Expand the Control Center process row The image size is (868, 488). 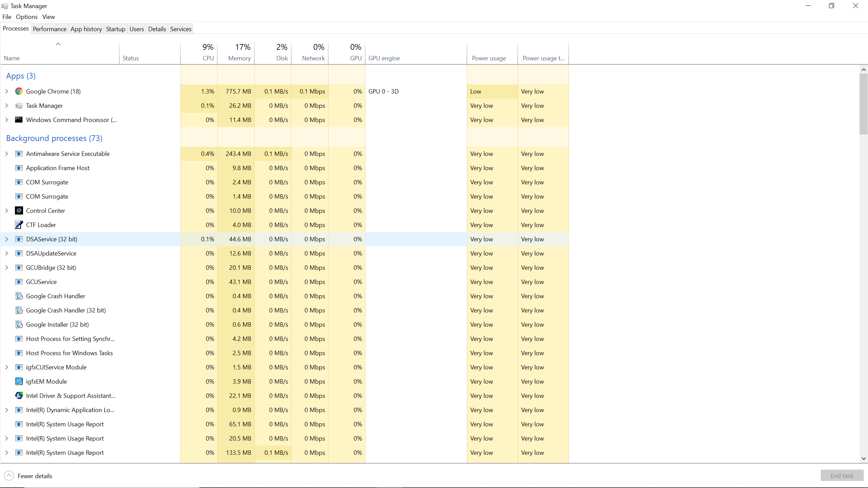coord(6,210)
